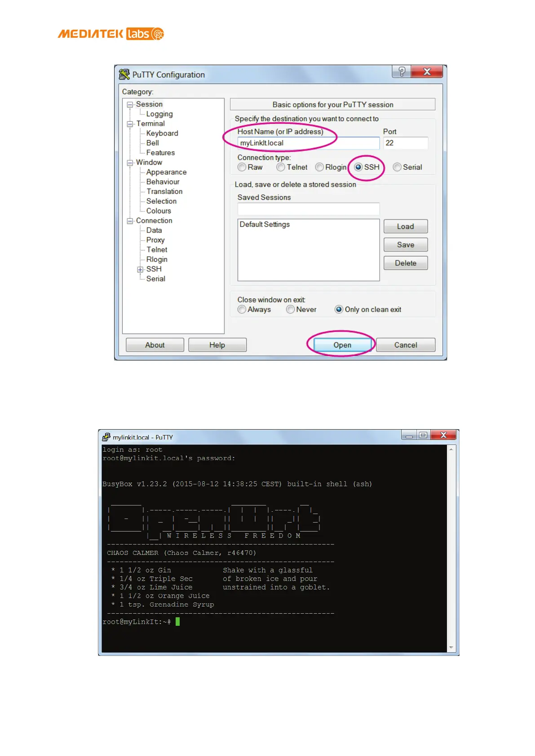535x756 pixels.
Task: Collapse the Connection tree node
Action: (130, 221)
